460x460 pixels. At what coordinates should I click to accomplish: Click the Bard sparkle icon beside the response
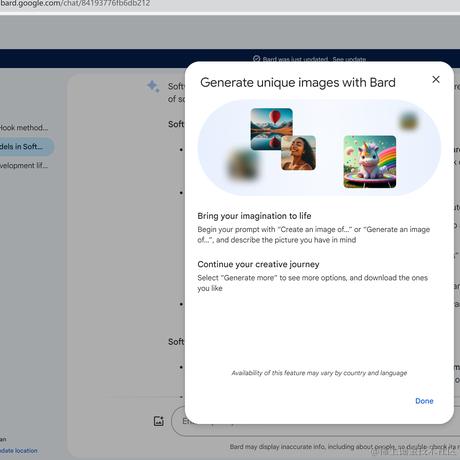point(153,87)
